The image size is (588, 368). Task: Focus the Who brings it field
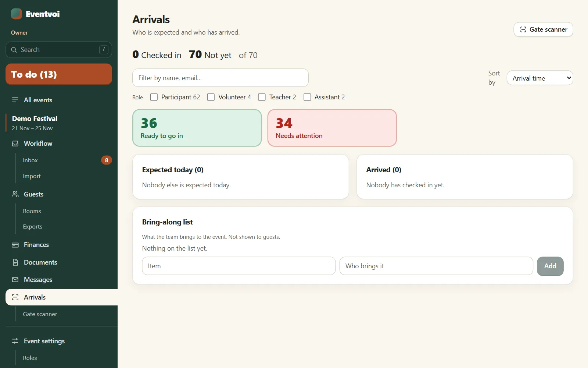click(436, 266)
